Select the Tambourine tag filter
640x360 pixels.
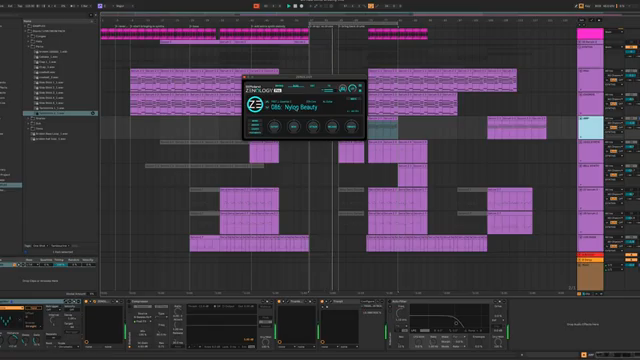coord(60,246)
